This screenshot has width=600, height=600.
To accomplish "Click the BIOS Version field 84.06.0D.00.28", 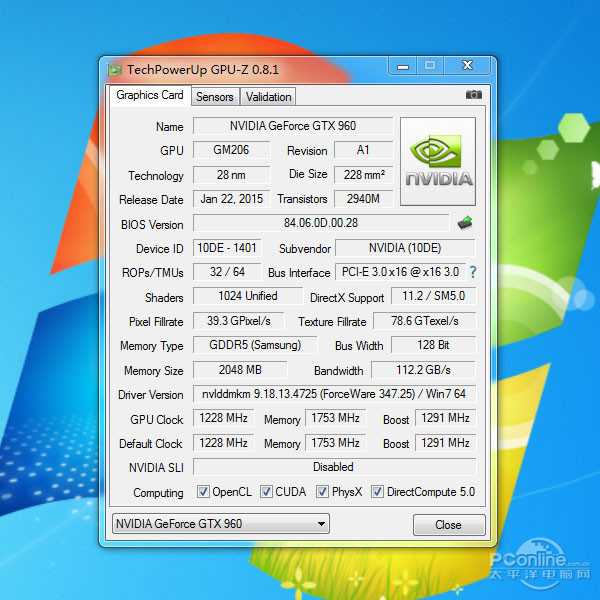I will click(x=321, y=223).
